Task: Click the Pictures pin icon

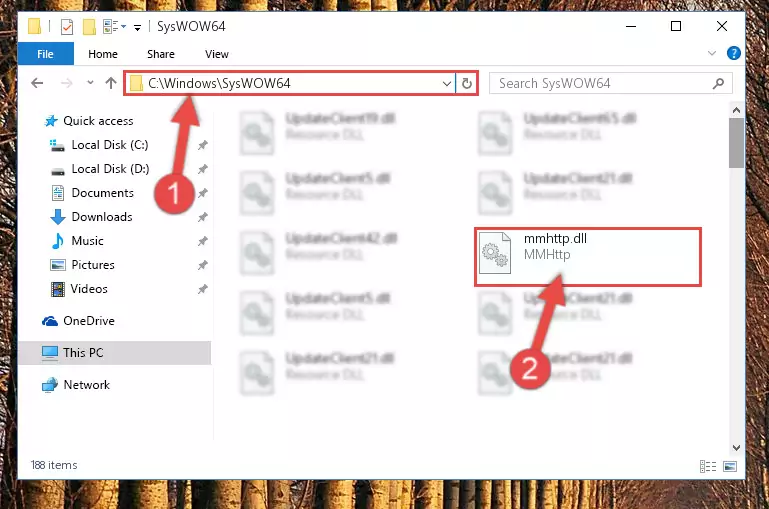Action: (x=203, y=265)
